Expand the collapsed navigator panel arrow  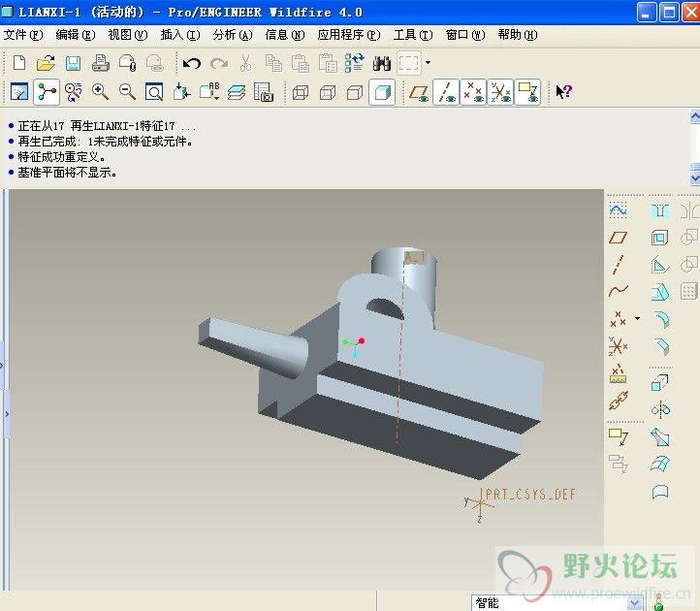click(x=7, y=414)
